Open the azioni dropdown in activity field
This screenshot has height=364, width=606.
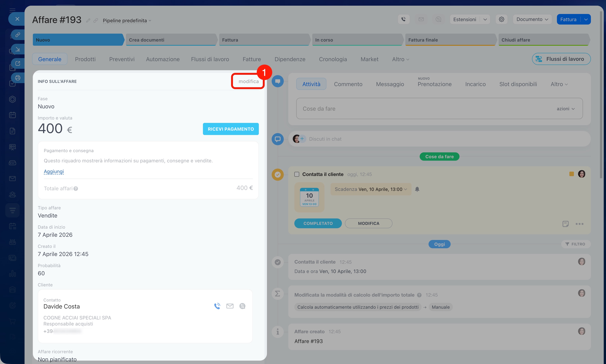coord(565,109)
